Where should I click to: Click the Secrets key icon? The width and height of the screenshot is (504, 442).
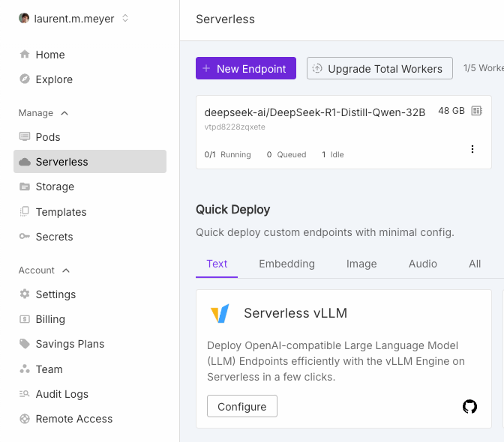click(x=25, y=237)
